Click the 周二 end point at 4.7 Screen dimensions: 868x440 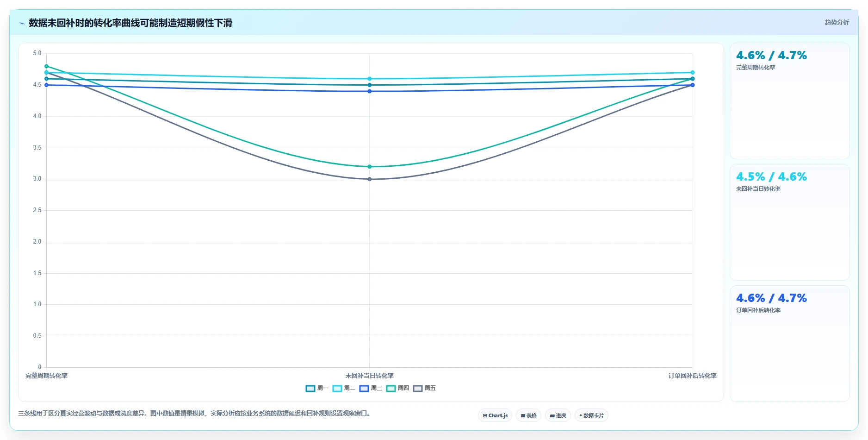pyautogui.click(x=693, y=73)
